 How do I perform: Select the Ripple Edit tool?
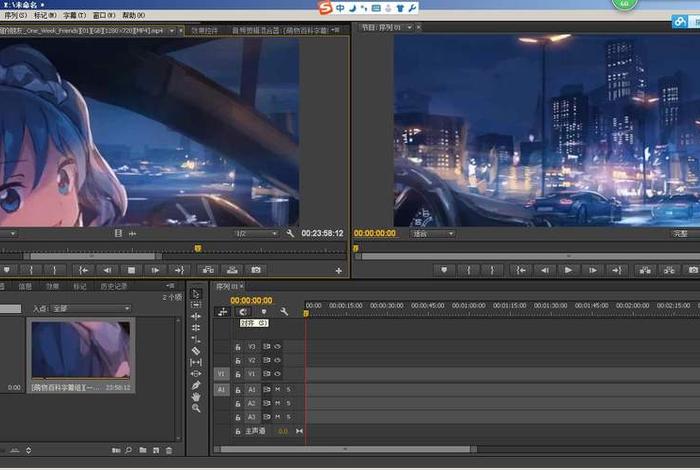tap(196, 316)
